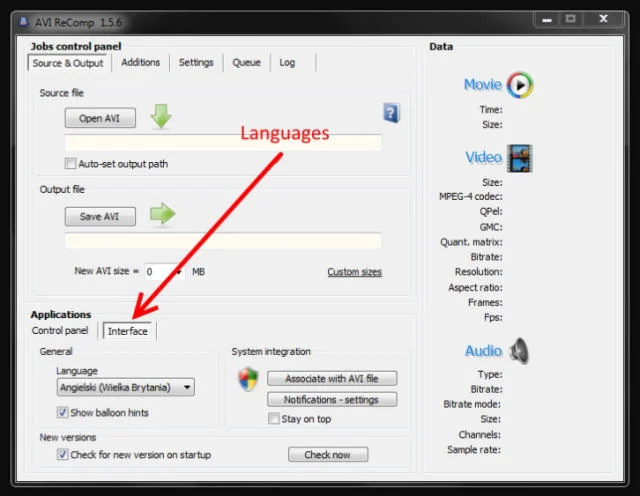The height and width of the screenshot is (496, 640).
Task: Click the Audio speaker icon
Action: pos(519,350)
